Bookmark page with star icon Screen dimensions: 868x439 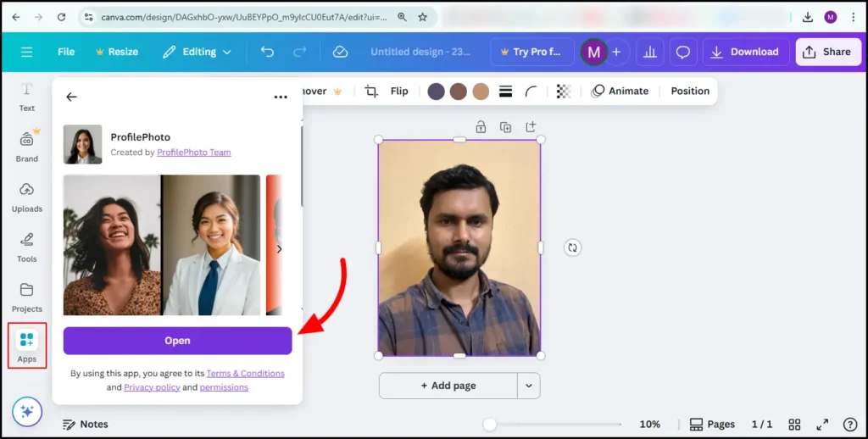coord(422,17)
